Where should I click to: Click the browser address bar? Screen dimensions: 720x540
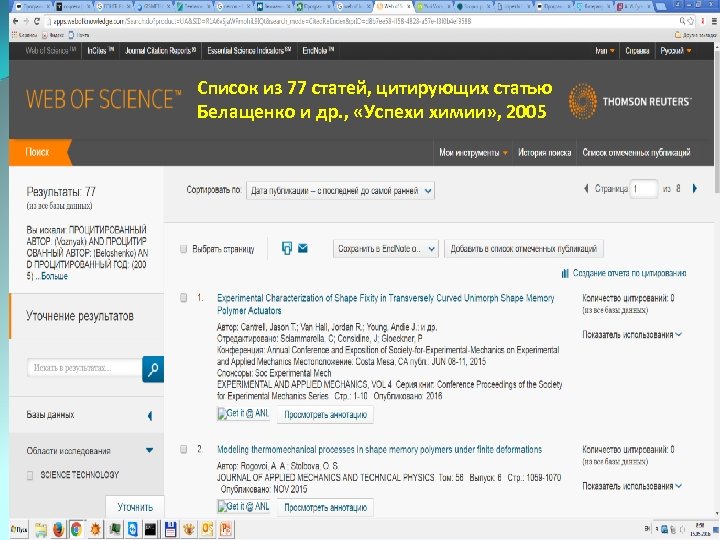coord(360,21)
